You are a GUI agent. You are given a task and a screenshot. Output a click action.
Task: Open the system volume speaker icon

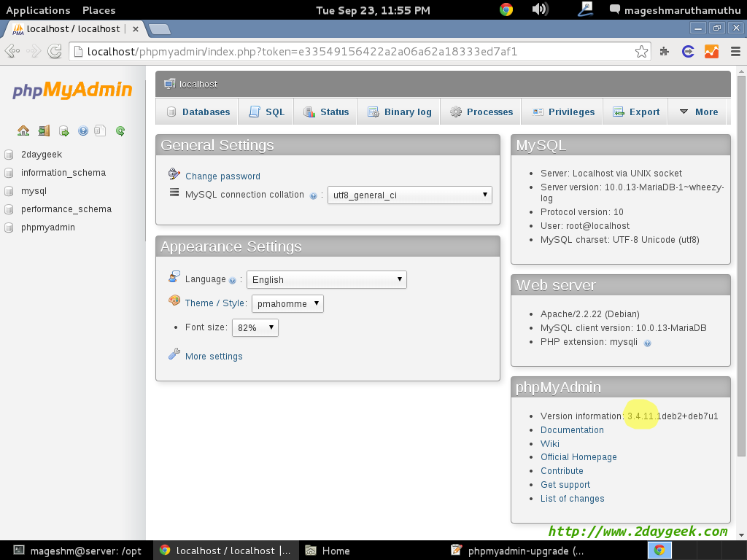(x=540, y=9)
